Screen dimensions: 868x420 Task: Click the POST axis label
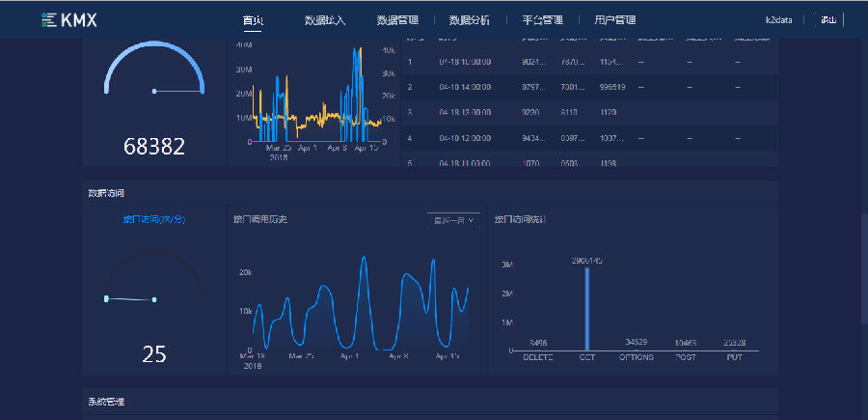686,357
